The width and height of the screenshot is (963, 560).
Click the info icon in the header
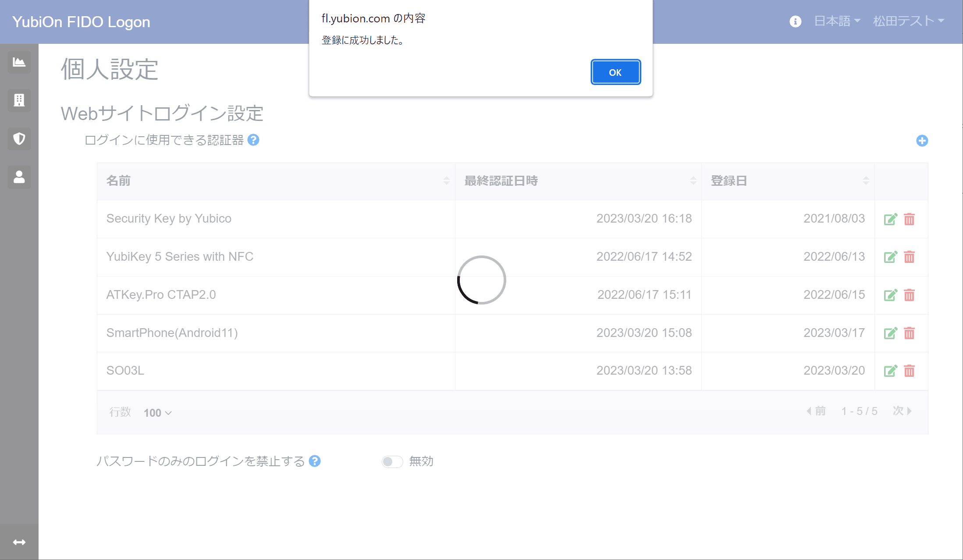pos(796,21)
